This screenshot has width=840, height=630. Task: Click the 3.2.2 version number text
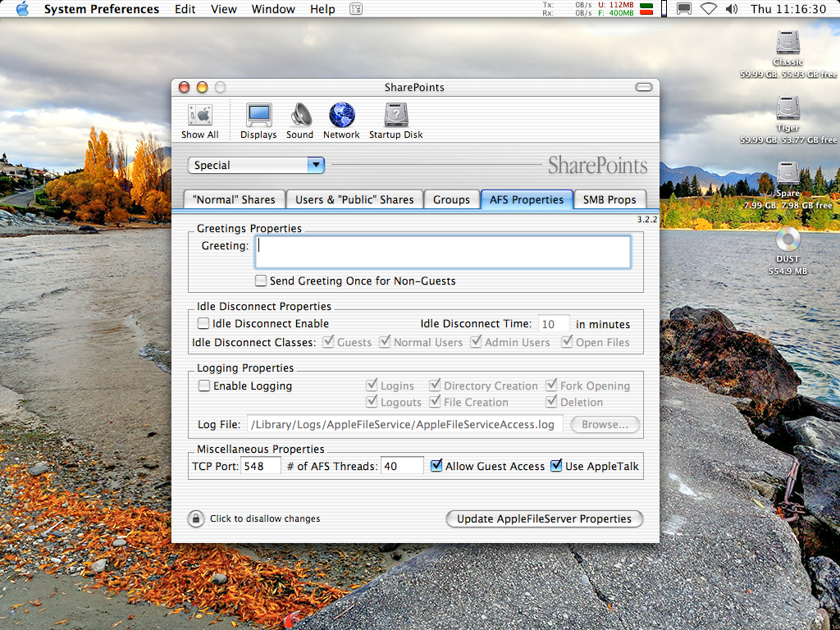coord(647,220)
